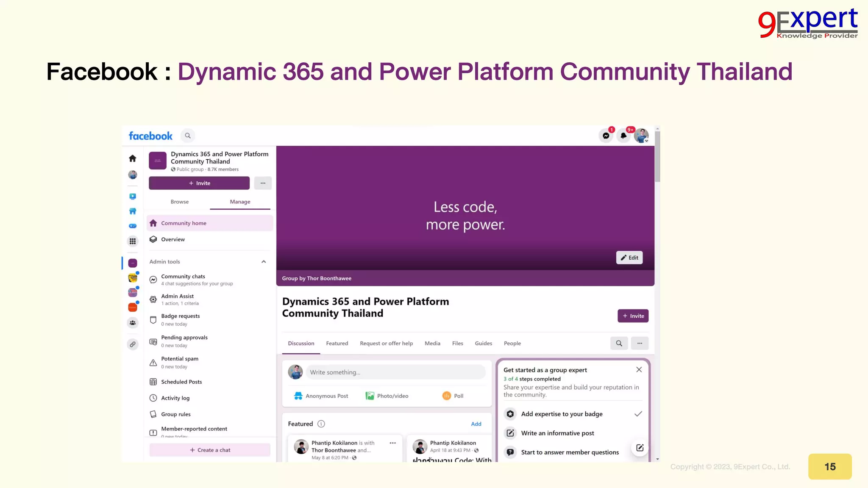
Task: Click the sidebar Invite button
Action: (x=199, y=183)
